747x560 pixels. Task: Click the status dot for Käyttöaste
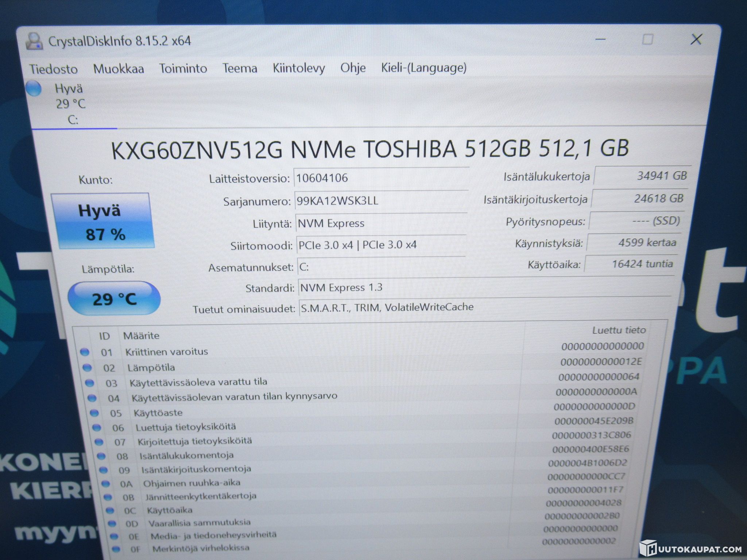coord(94,413)
